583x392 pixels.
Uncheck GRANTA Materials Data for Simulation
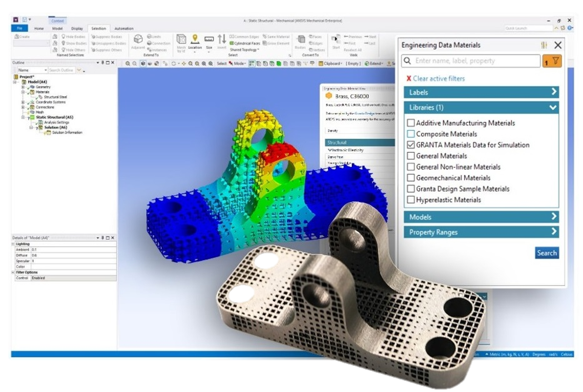[411, 145]
